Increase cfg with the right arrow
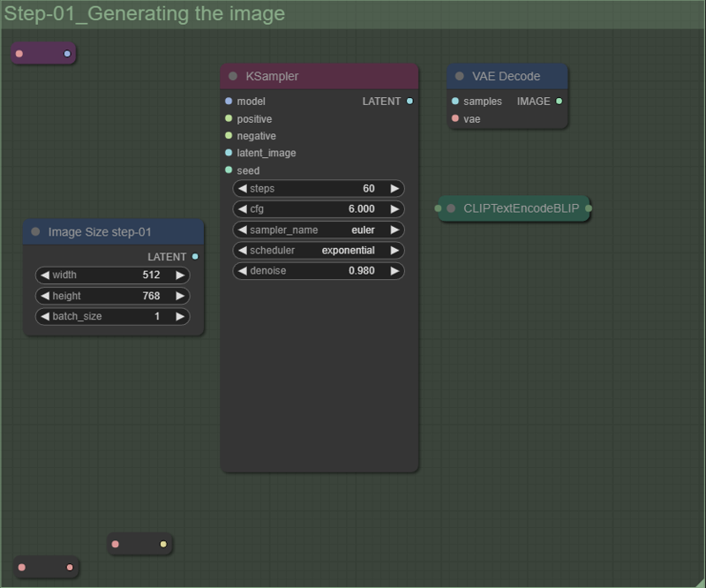The width and height of the screenshot is (706, 588). (394, 209)
